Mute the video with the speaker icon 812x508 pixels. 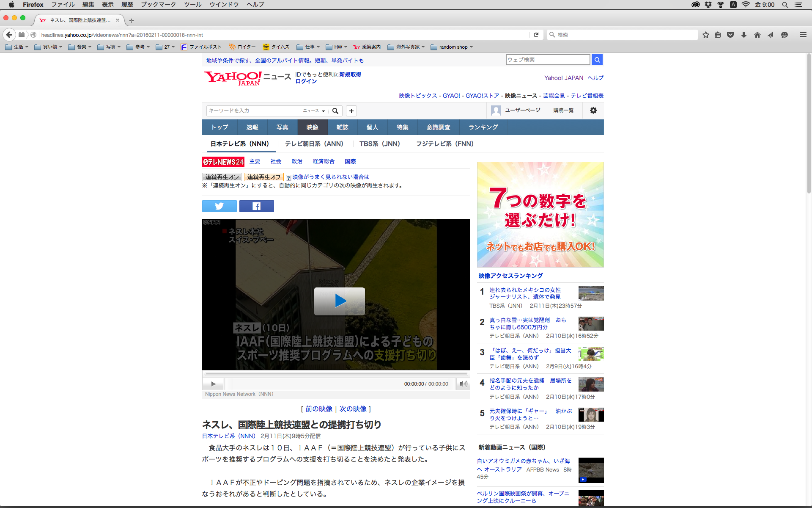pos(463,384)
